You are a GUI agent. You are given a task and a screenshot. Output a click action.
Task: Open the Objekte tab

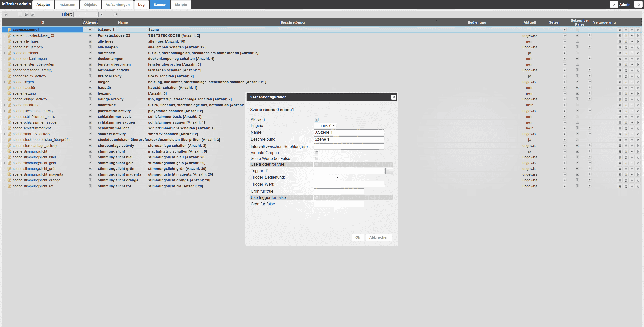(x=91, y=5)
